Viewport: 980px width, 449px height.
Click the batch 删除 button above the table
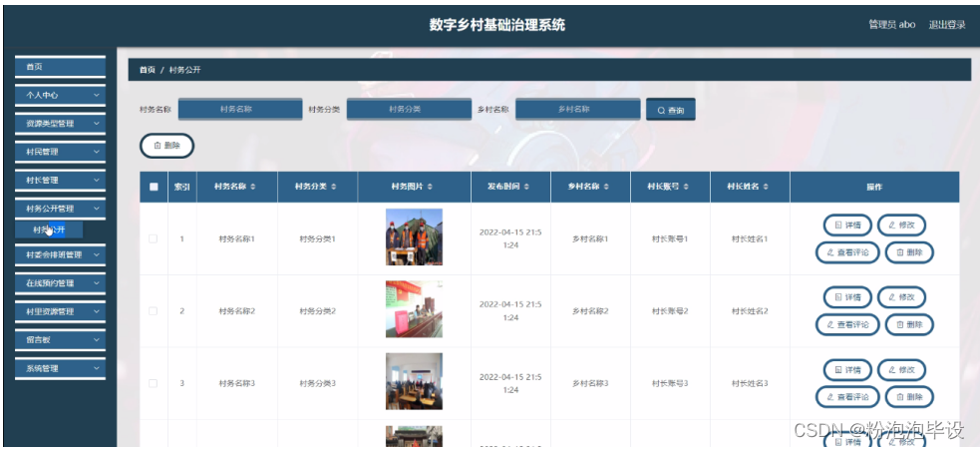(166, 146)
